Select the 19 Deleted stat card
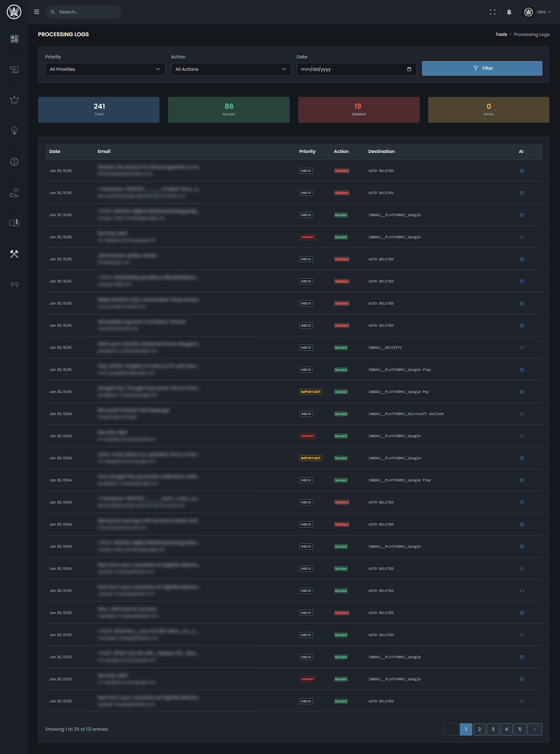Screen dimensions: 560x754 (359, 110)
